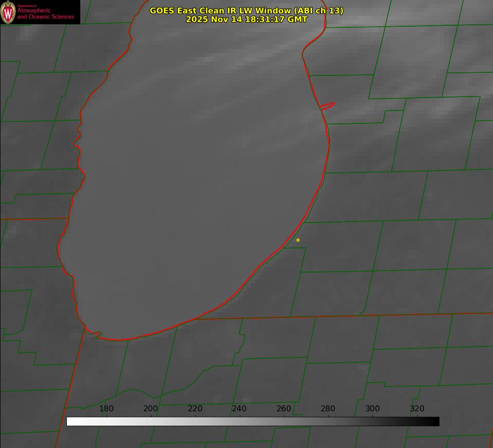Click the "ABI ch 13" text in the title

[321, 10]
